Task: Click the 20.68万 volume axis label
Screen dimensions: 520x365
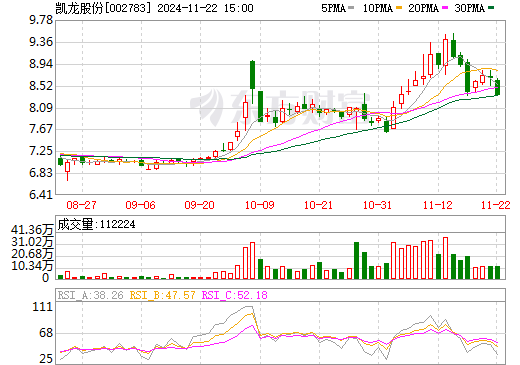Action: (32, 254)
